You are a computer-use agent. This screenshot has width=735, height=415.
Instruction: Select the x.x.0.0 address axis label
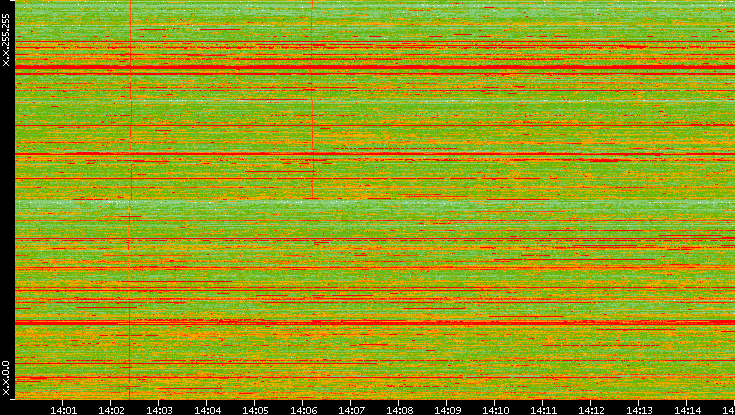click(6, 378)
